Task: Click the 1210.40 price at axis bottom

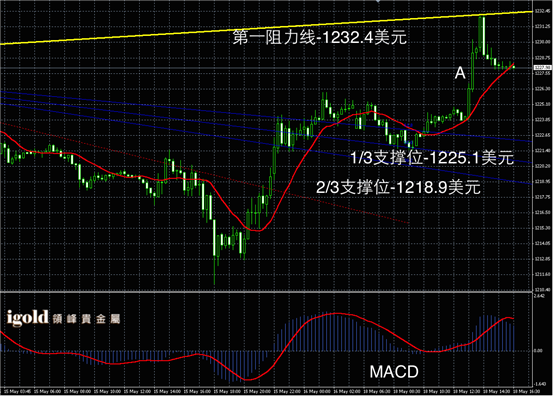Action: (542, 290)
